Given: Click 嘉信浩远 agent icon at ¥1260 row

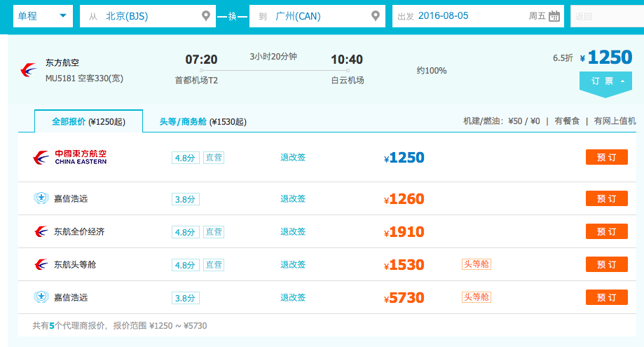Looking at the screenshot, I should [x=41, y=198].
